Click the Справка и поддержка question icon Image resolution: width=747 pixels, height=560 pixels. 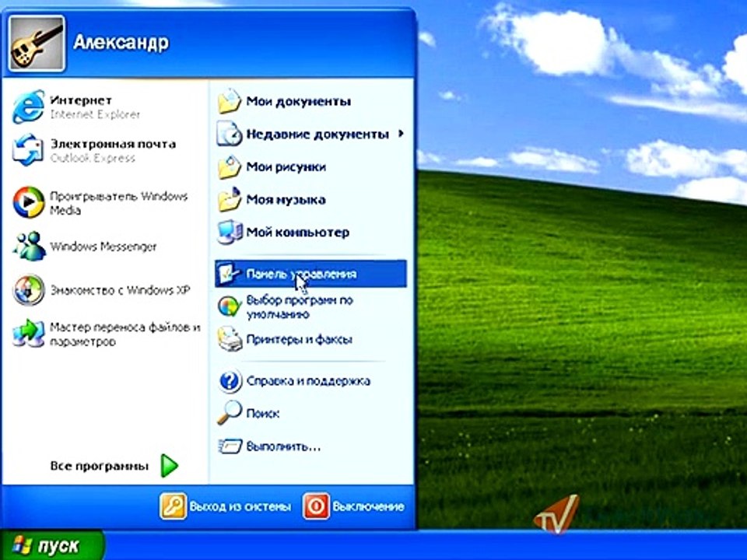tap(230, 381)
